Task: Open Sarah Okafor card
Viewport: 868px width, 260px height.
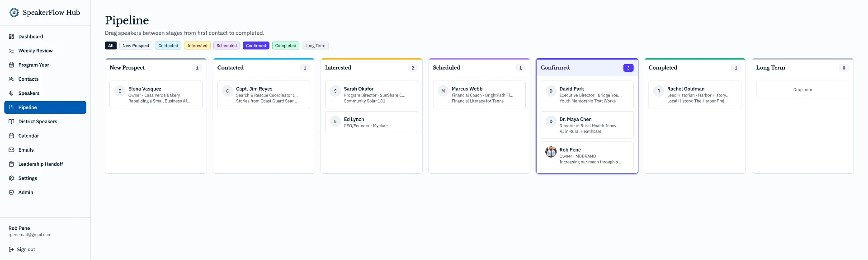Action: pos(372,94)
